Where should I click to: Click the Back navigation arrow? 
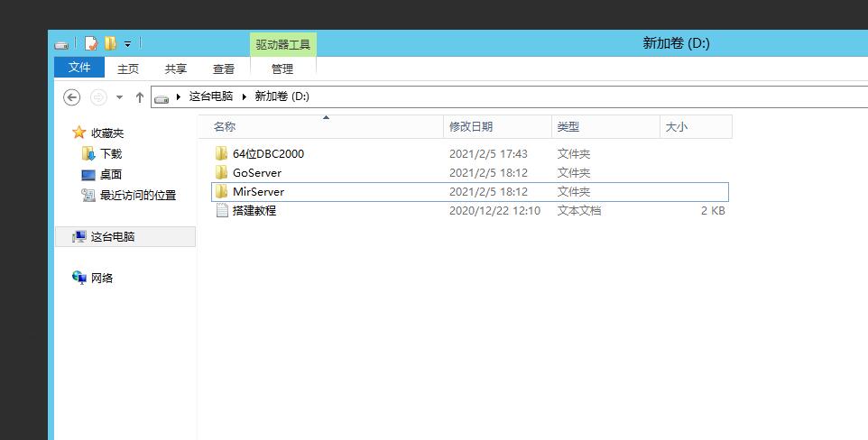[x=72, y=97]
